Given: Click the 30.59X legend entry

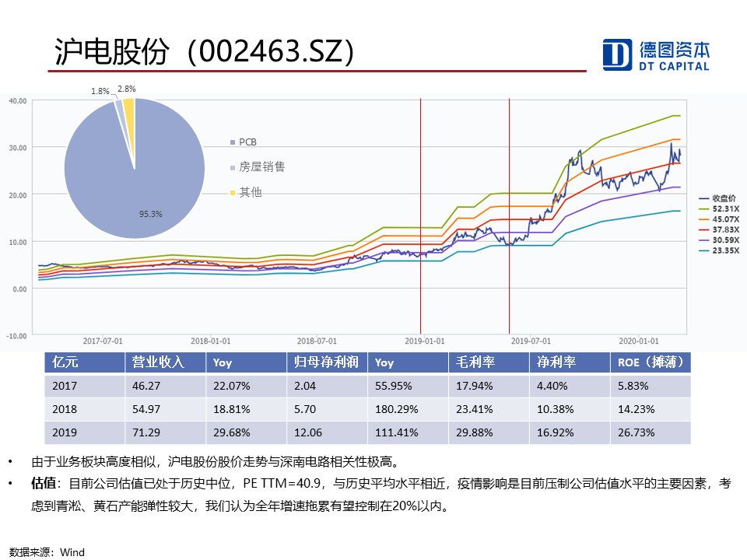Looking at the screenshot, I should 719,240.
